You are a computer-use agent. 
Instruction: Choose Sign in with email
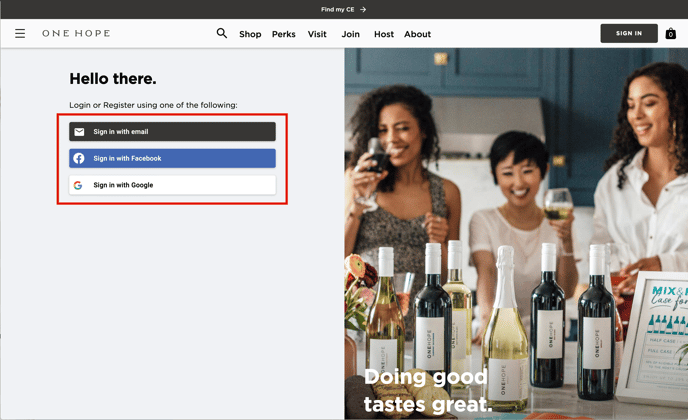pos(172,132)
